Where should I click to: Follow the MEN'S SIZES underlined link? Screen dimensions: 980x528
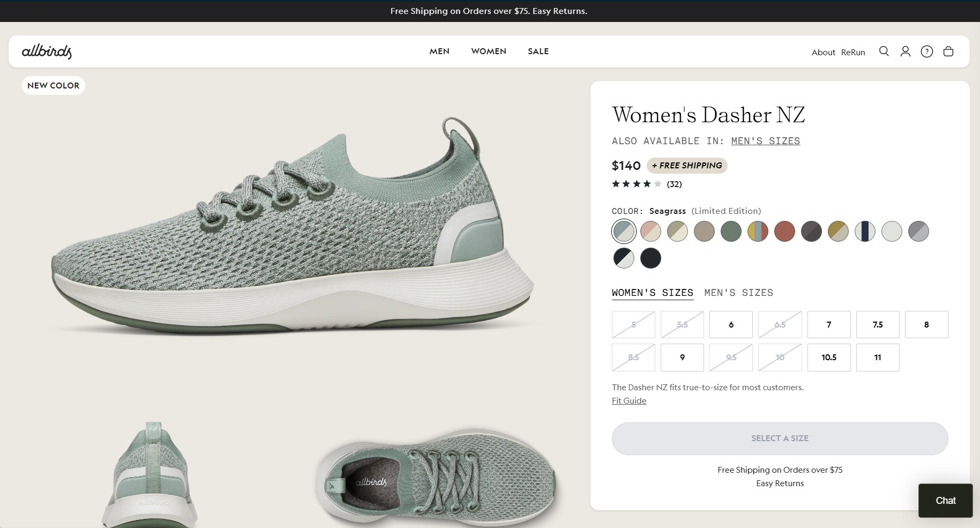(766, 141)
